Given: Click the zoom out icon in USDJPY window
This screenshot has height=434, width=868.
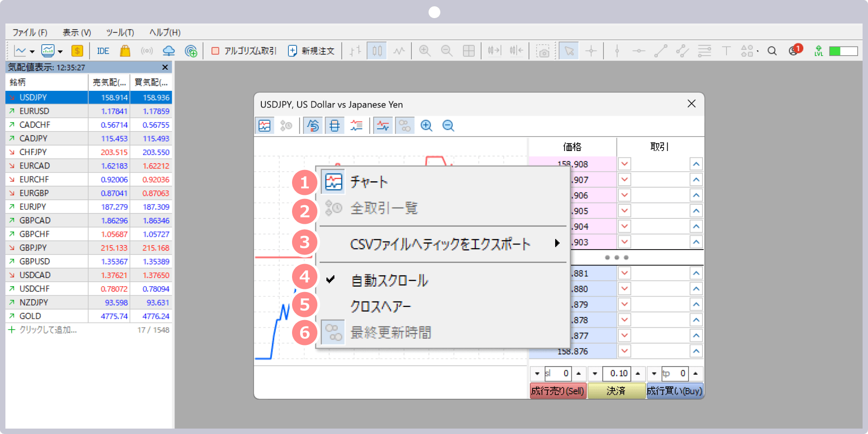Looking at the screenshot, I should tap(448, 126).
